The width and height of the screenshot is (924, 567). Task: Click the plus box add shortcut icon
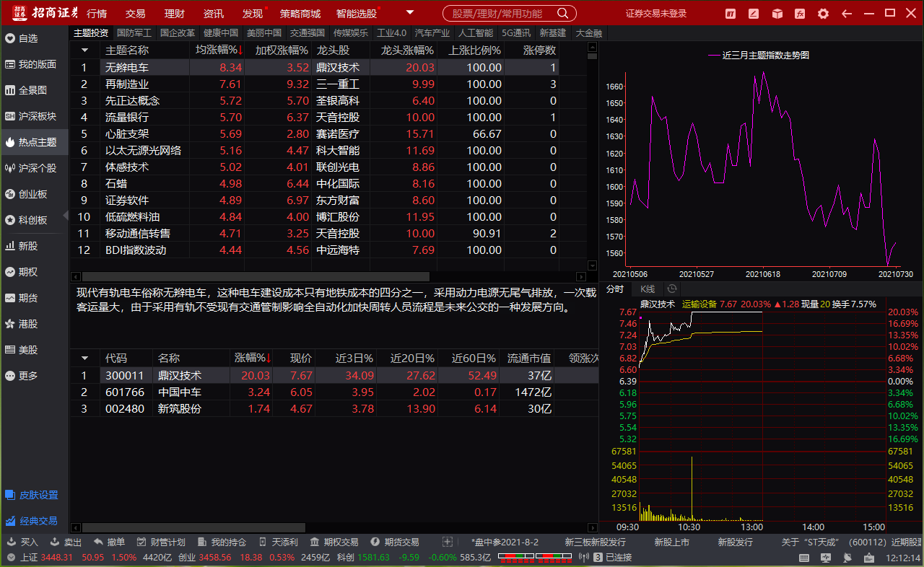(x=447, y=542)
